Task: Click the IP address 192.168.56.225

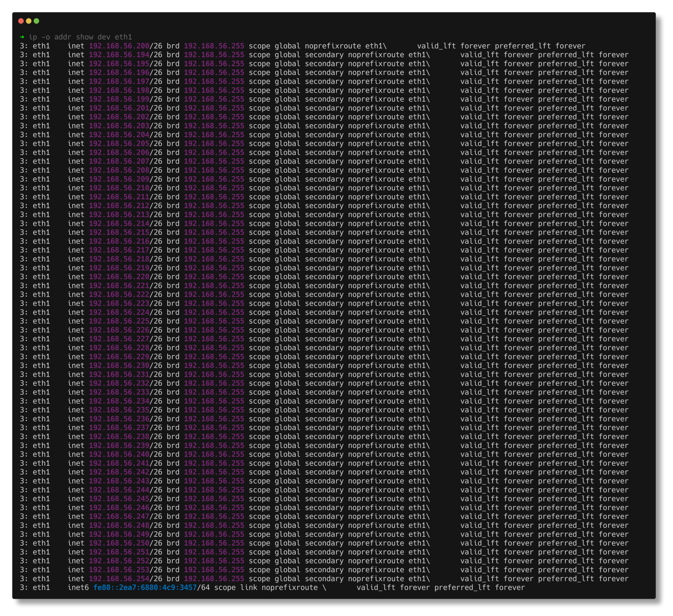Action: (119, 321)
